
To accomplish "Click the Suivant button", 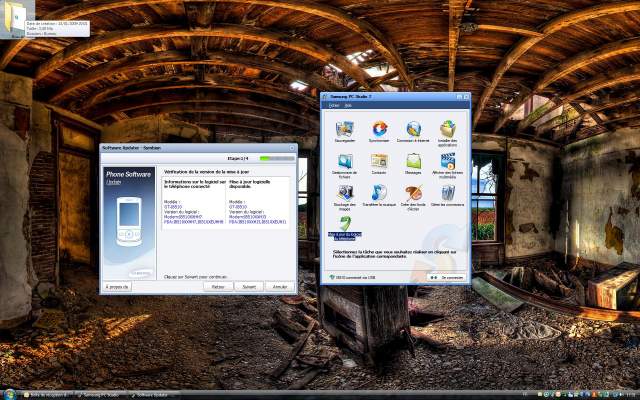I will coord(248,286).
